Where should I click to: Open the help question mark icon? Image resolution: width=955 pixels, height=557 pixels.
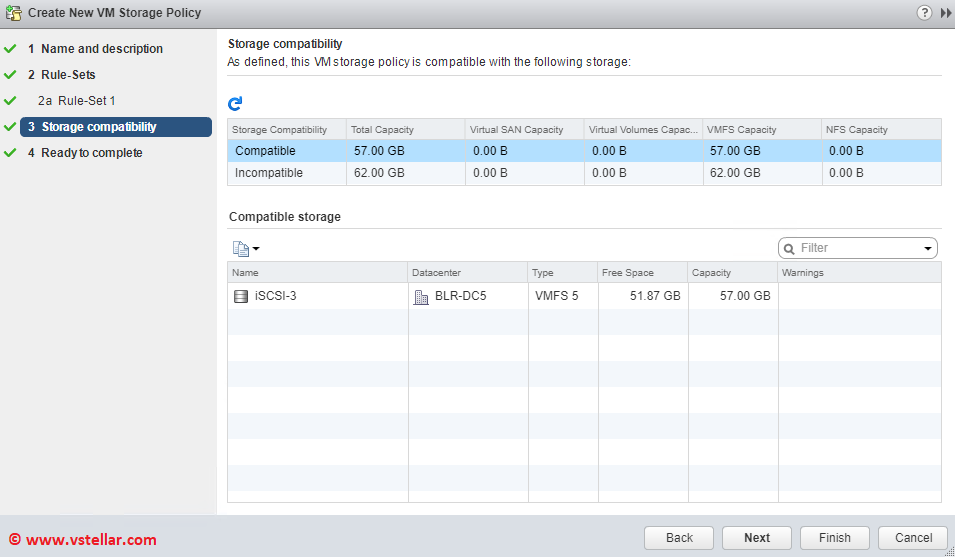click(924, 13)
